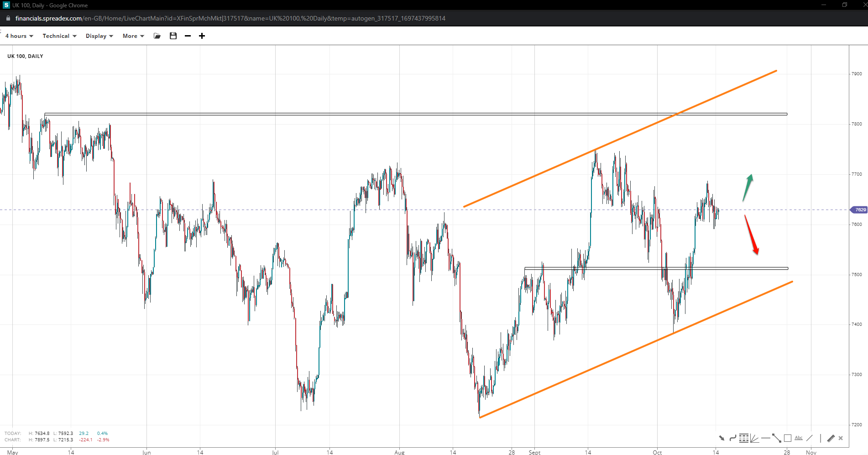The height and width of the screenshot is (455, 868).
Task: Zoom out with the minus icon
Action: tap(188, 36)
